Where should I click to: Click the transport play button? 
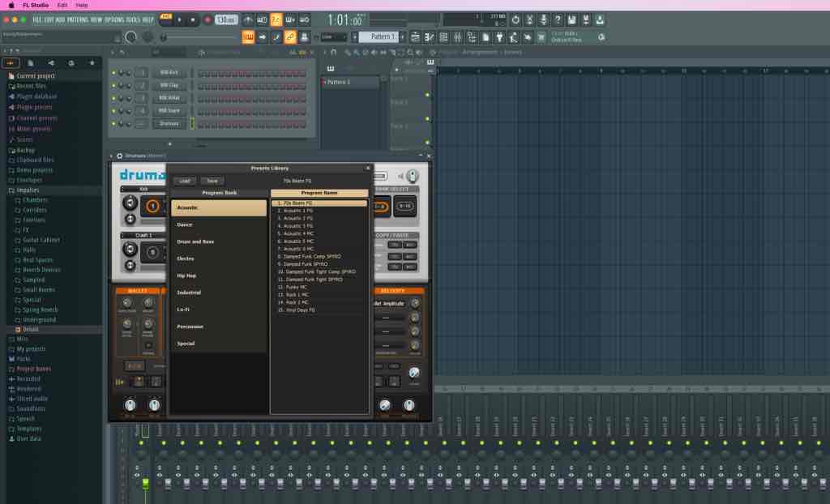[179, 19]
